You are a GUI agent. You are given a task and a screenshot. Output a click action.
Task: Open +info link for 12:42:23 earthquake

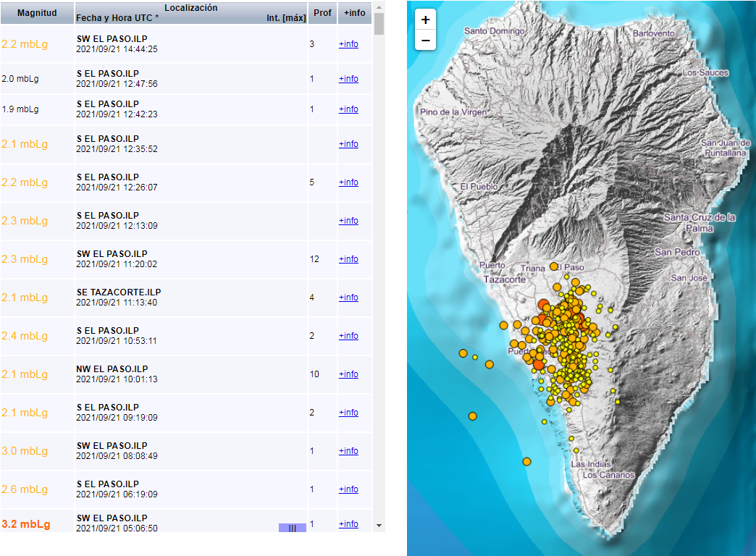[x=348, y=109]
